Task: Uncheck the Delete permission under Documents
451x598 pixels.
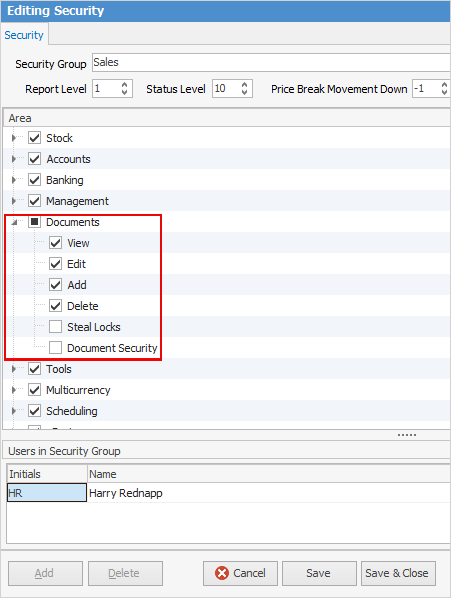Action: (x=56, y=305)
